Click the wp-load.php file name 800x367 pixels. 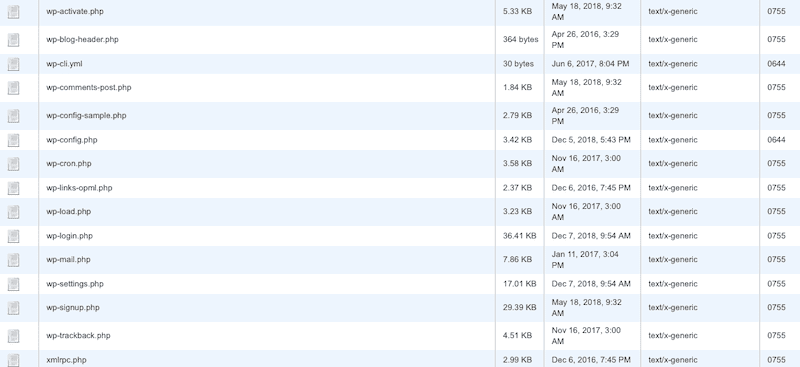(68, 211)
